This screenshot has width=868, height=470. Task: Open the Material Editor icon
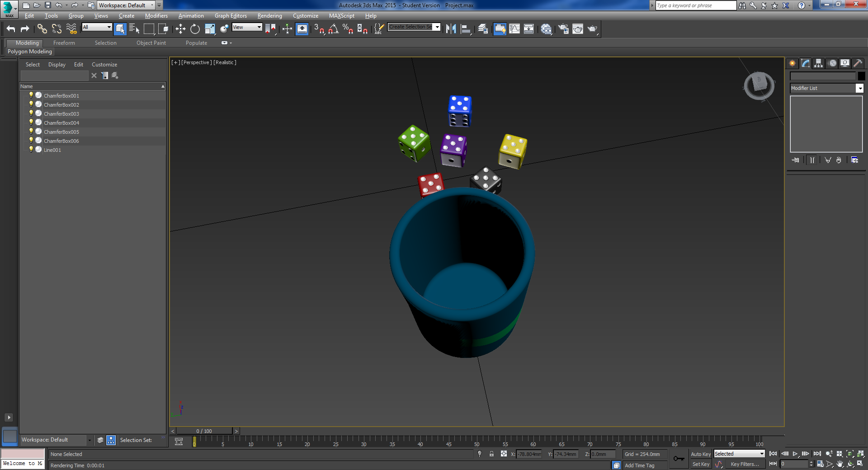(x=546, y=29)
